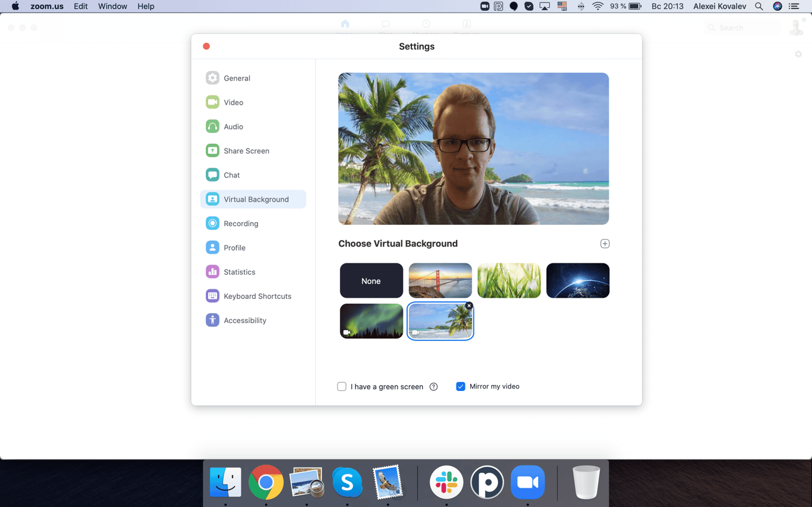
Task: Enable the green screen option
Action: coord(342,386)
